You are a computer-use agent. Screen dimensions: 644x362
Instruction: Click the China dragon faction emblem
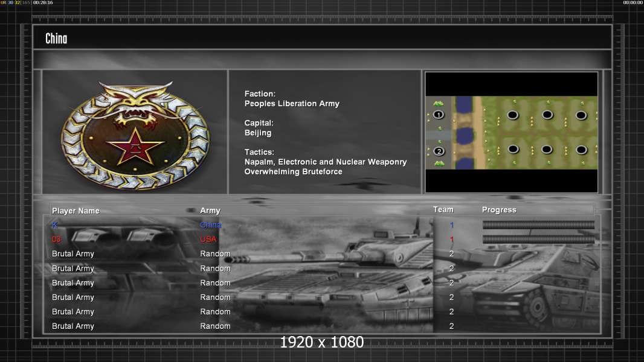(135, 135)
